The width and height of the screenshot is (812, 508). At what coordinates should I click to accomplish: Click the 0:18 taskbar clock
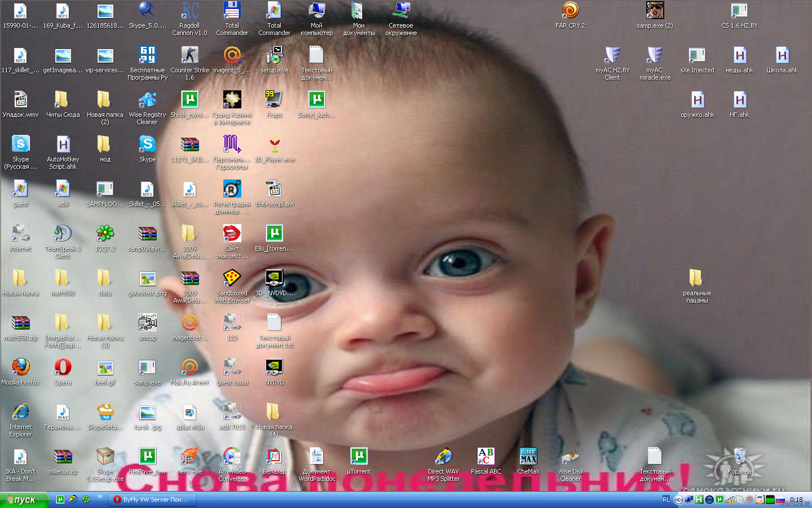tap(796, 500)
